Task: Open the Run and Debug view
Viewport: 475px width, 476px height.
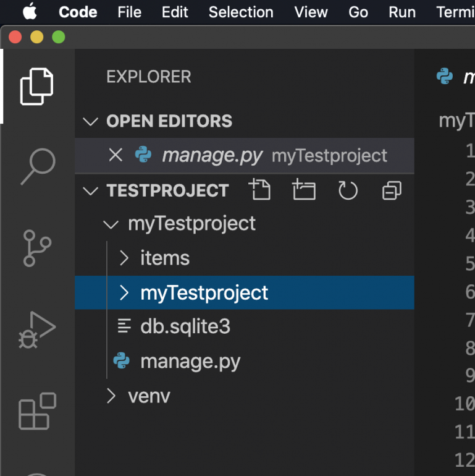Action: pos(37,329)
